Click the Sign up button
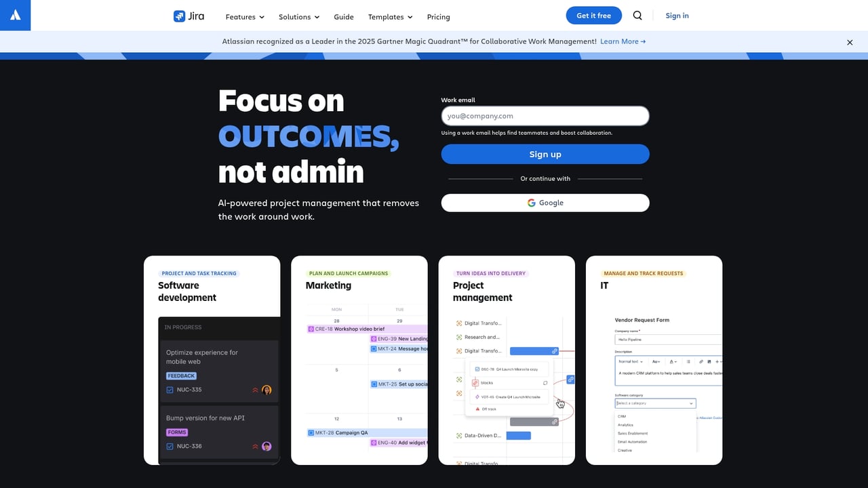868x488 pixels. (x=545, y=154)
